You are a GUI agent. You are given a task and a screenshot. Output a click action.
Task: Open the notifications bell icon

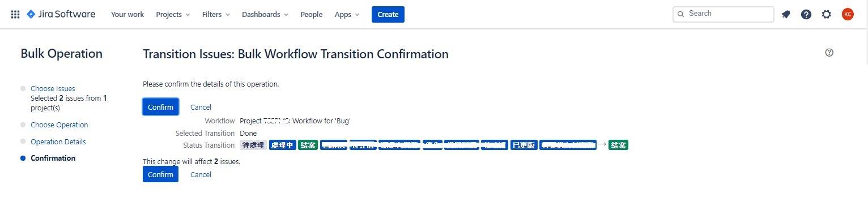(x=786, y=14)
